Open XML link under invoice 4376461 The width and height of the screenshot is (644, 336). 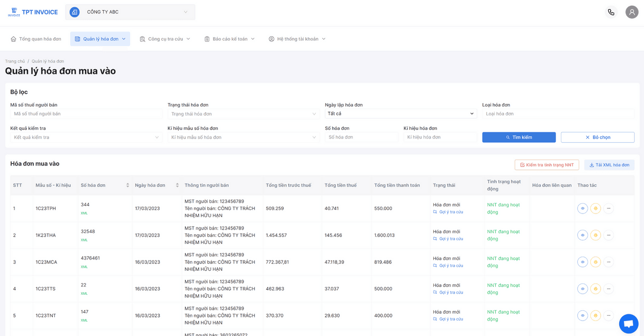pos(84,267)
